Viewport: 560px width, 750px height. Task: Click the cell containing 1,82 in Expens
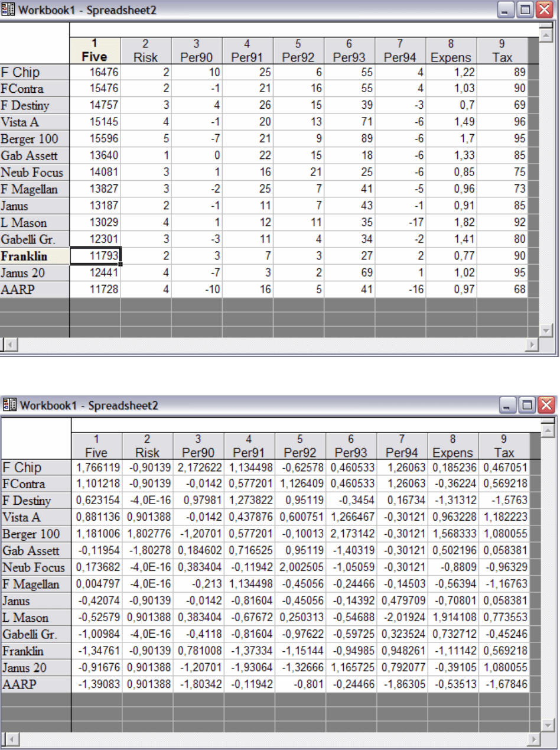pos(451,223)
